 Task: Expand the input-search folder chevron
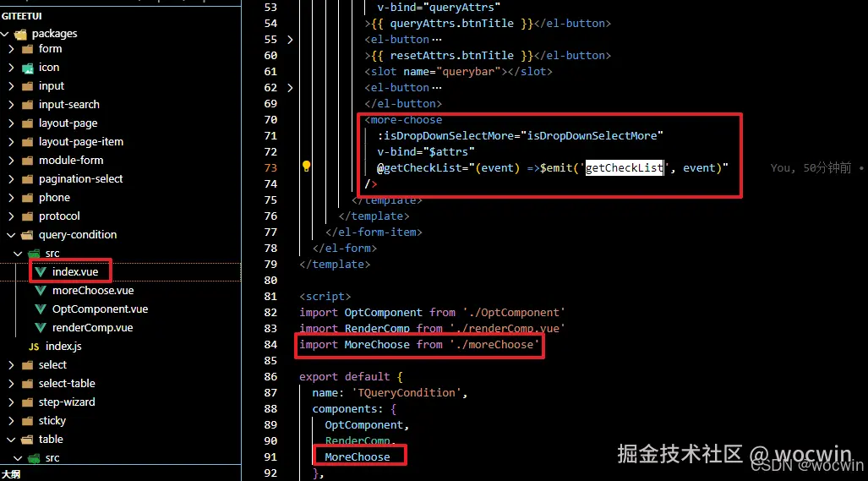[x=12, y=105]
